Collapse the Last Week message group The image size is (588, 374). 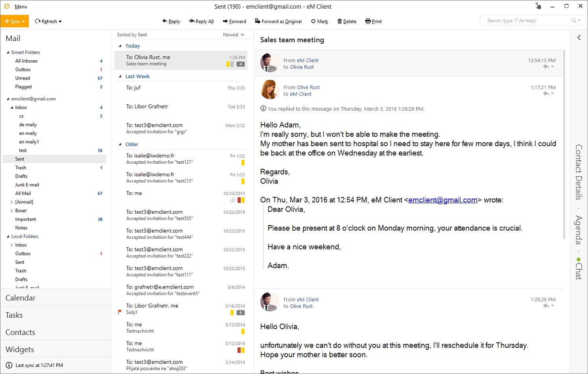120,76
